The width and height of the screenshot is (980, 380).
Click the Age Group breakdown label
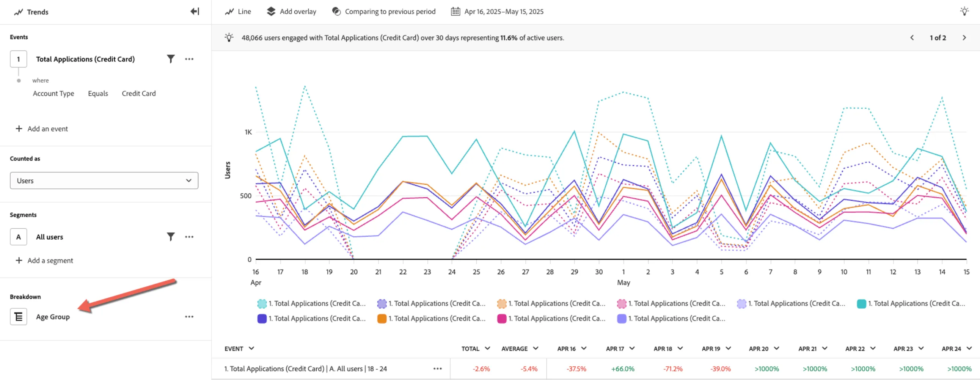coord(53,317)
